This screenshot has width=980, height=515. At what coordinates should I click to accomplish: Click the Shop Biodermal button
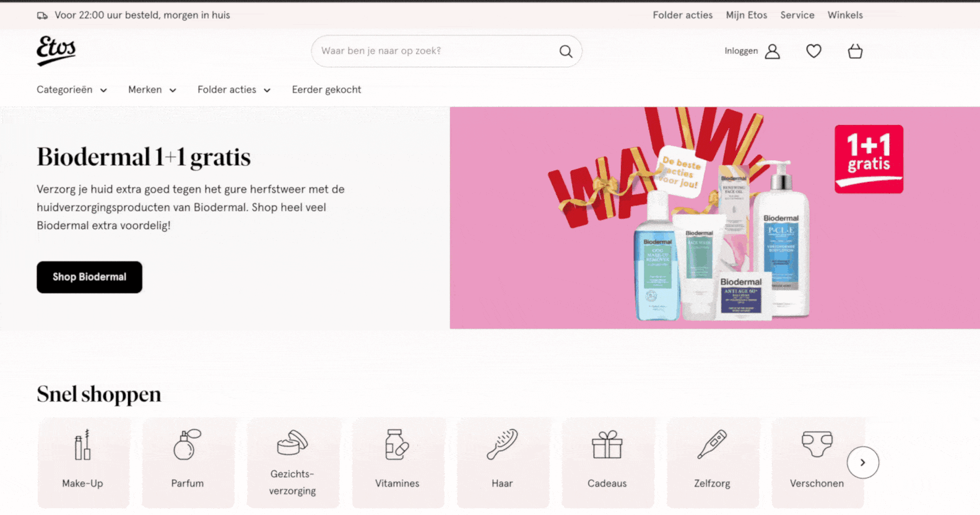click(89, 277)
